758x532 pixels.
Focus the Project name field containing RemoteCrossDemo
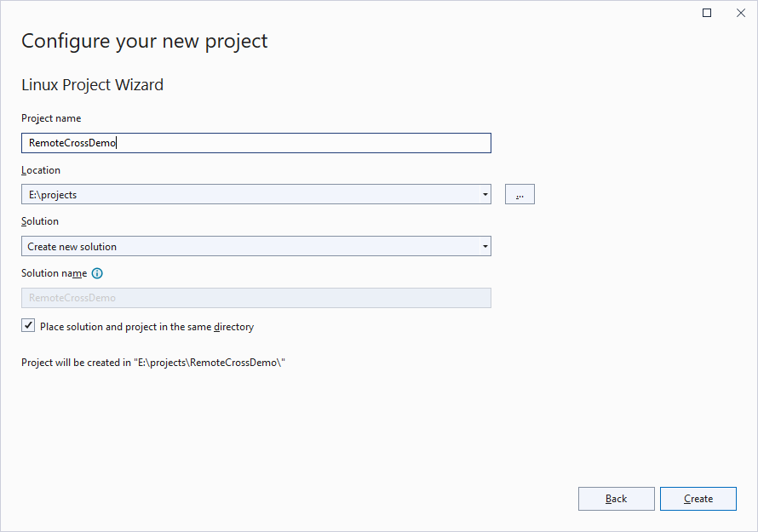pyautogui.click(x=256, y=143)
